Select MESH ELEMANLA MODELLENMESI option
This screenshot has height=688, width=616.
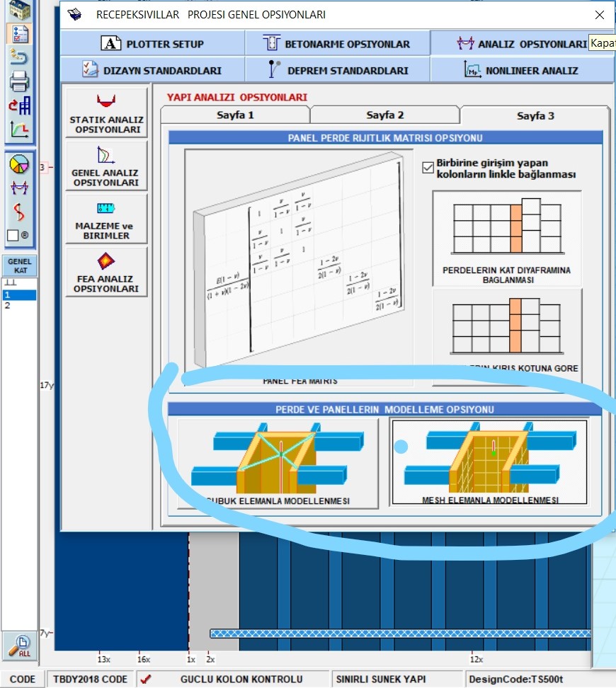[x=489, y=461]
